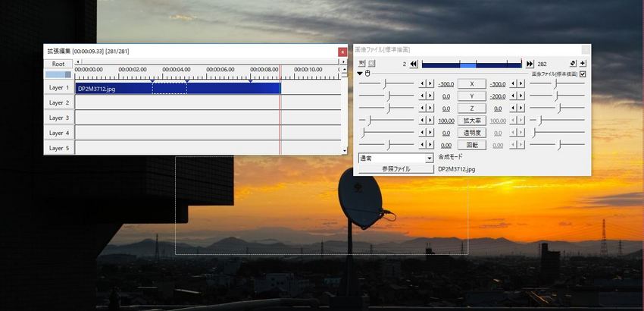
Task: Click the layer list's up arrow
Action: pyautogui.click(x=344, y=69)
